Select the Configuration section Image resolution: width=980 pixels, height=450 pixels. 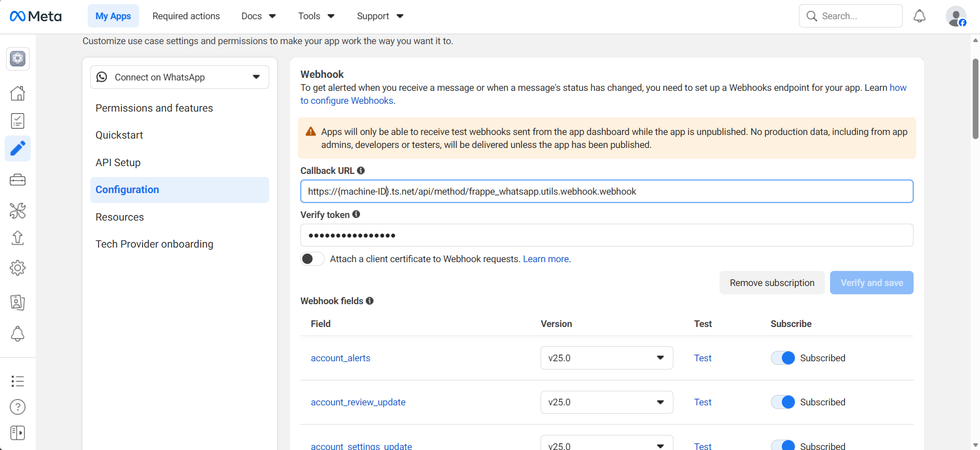pyautogui.click(x=180, y=190)
